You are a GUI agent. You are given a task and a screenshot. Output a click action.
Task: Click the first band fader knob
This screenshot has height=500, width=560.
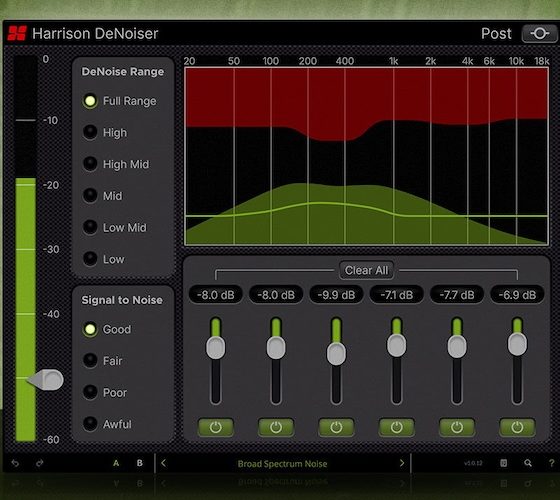[216, 347]
